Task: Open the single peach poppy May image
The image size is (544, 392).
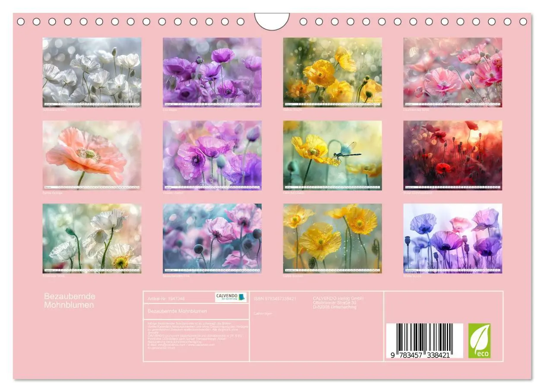Action: click(x=91, y=153)
